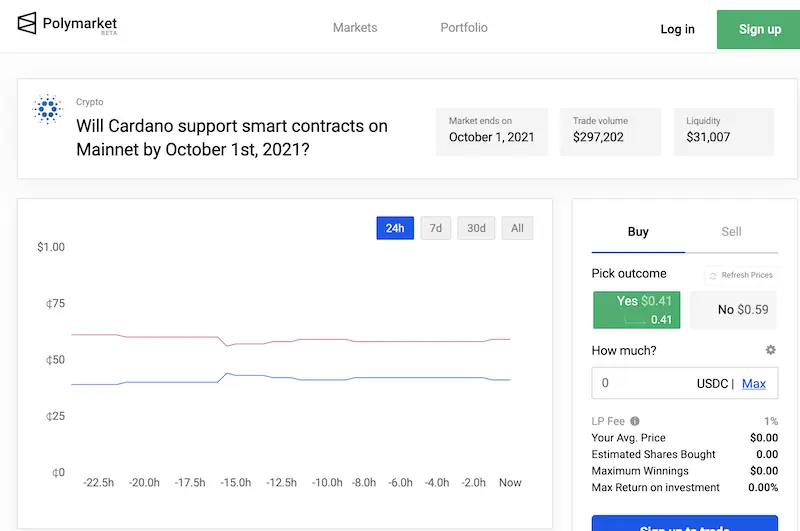Click the Now label on chart axis
Screen dimensions: 800x531
[510, 483]
